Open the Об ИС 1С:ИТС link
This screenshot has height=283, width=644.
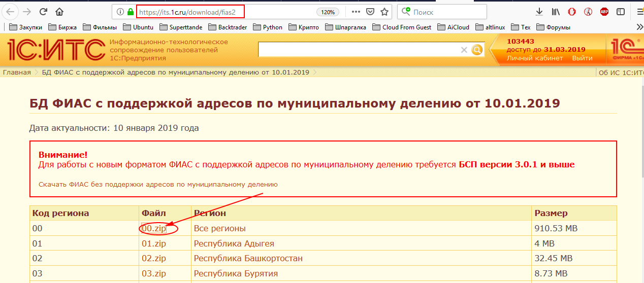coord(621,72)
